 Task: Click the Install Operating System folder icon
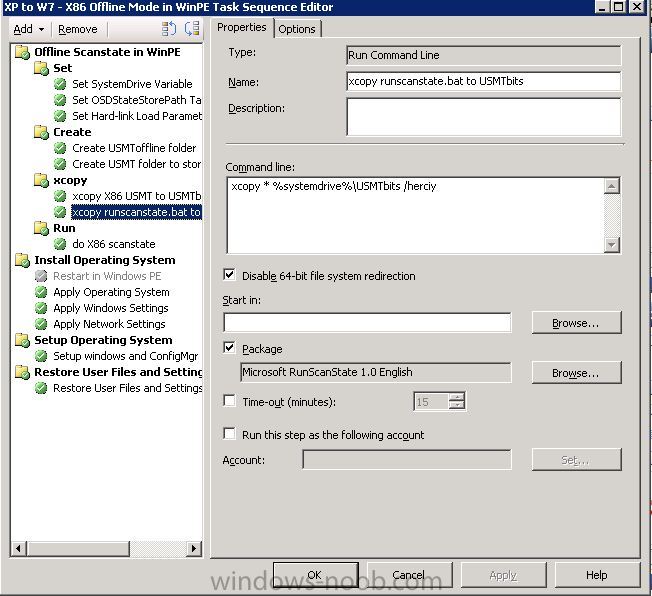point(22,260)
